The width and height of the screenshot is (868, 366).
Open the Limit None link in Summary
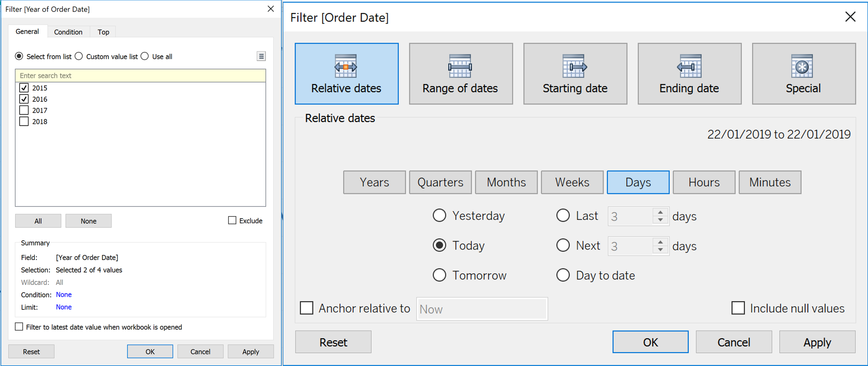tap(64, 307)
